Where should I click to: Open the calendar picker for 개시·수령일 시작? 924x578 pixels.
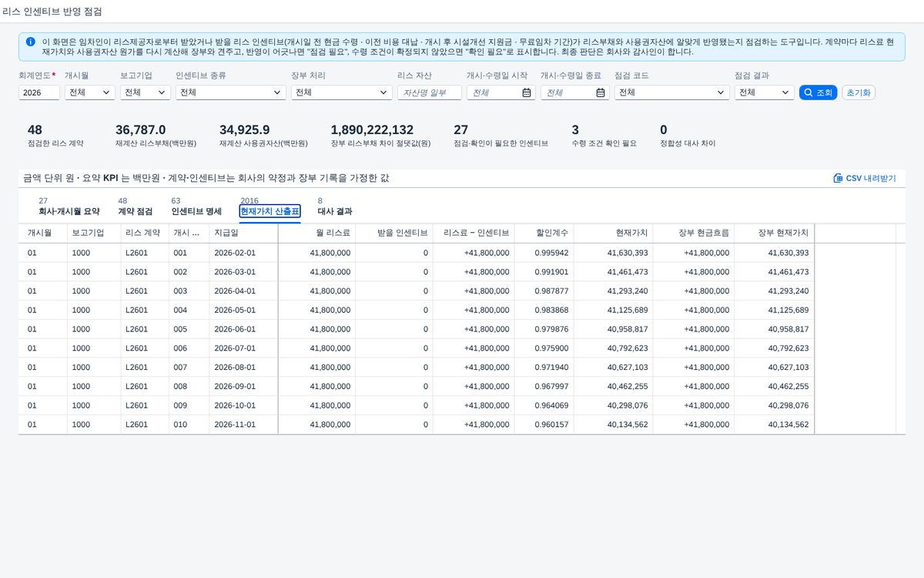tap(527, 92)
